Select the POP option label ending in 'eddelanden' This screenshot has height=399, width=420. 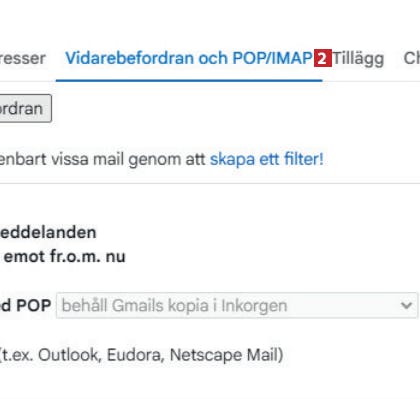(48, 233)
